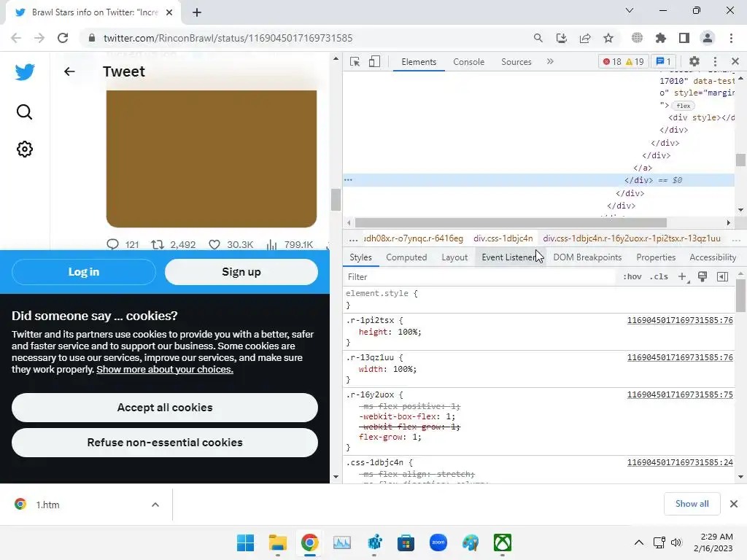
Task: Toggle the device toolbar in DevTools
Action: click(x=374, y=62)
